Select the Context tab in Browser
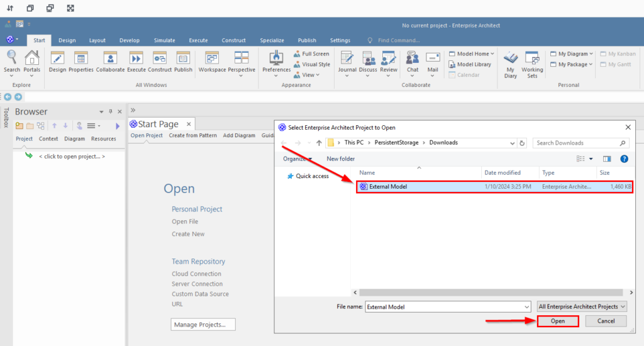Viewport: 644px width, 346px height. click(x=48, y=139)
